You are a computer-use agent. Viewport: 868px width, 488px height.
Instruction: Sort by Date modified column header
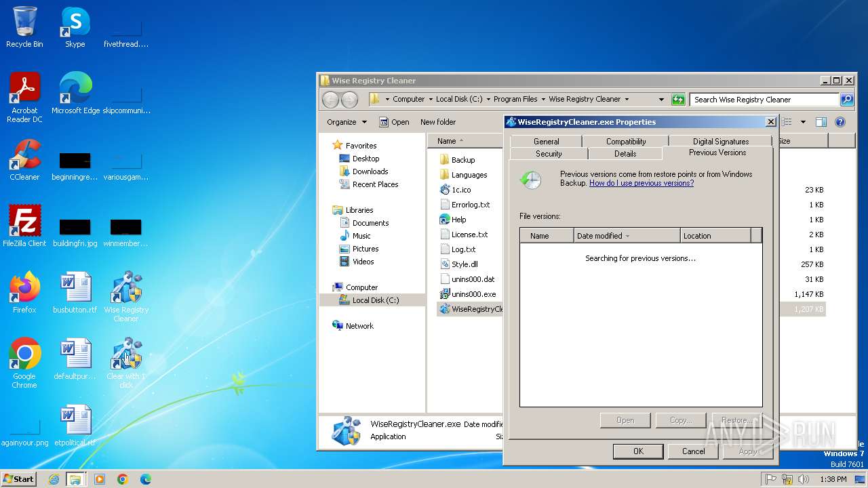[627, 236]
